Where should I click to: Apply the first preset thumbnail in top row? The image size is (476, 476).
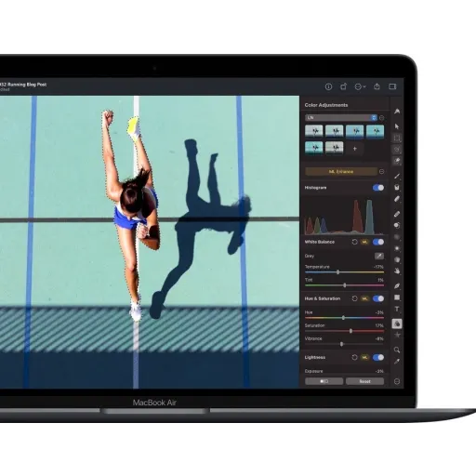pyautogui.click(x=313, y=131)
